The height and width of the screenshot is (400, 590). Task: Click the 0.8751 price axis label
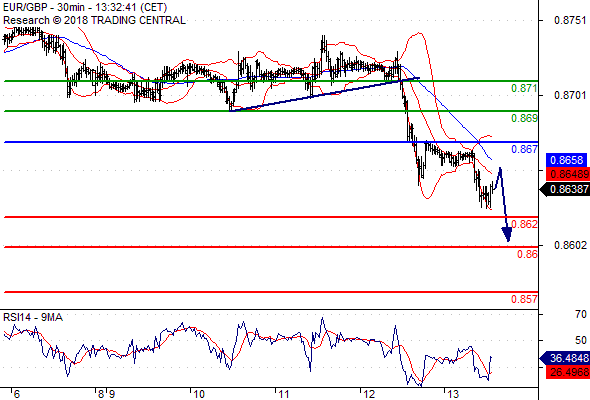point(570,20)
